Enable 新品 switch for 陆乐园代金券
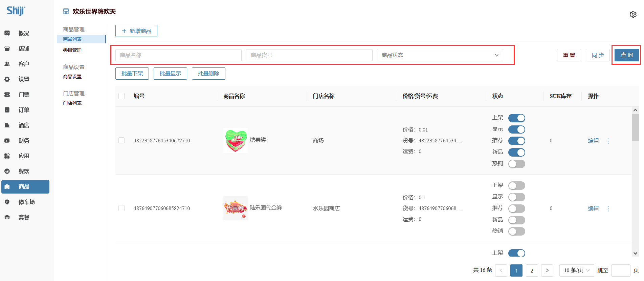Viewport: 644px width, 281px height. pyautogui.click(x=517, y=220)
